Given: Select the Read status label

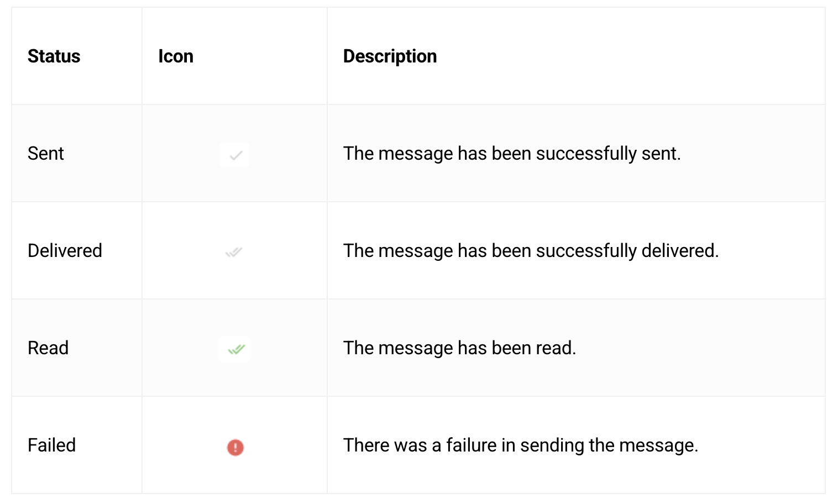Looking at the screenshot, I should 48,348.
